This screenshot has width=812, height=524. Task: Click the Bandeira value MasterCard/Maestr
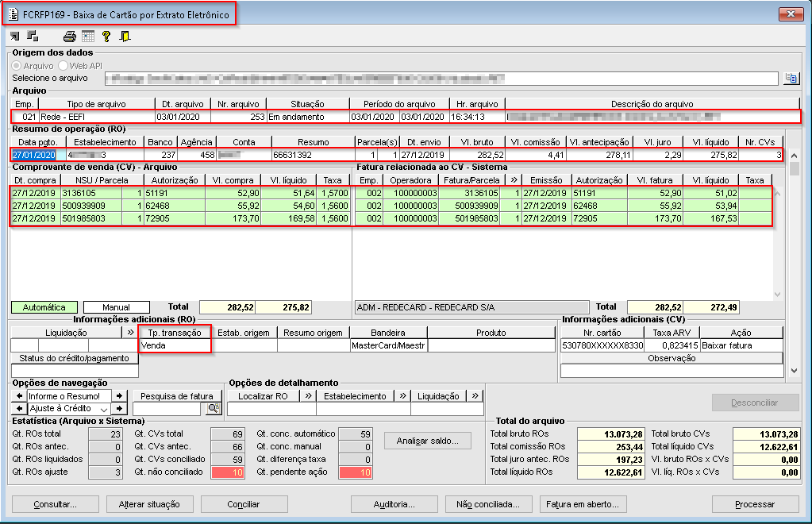pyautogui.click(x=388, y=345)
